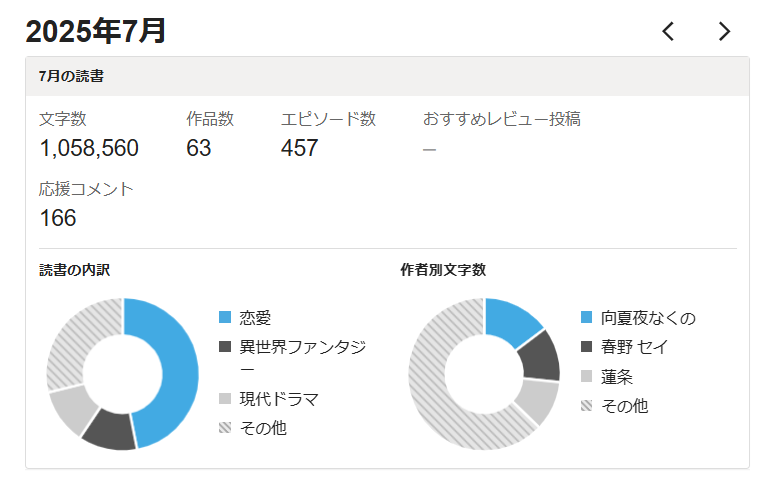Click the 7月の読書 panel header
The image size is (774, 483).
click(x=72, y=76)
